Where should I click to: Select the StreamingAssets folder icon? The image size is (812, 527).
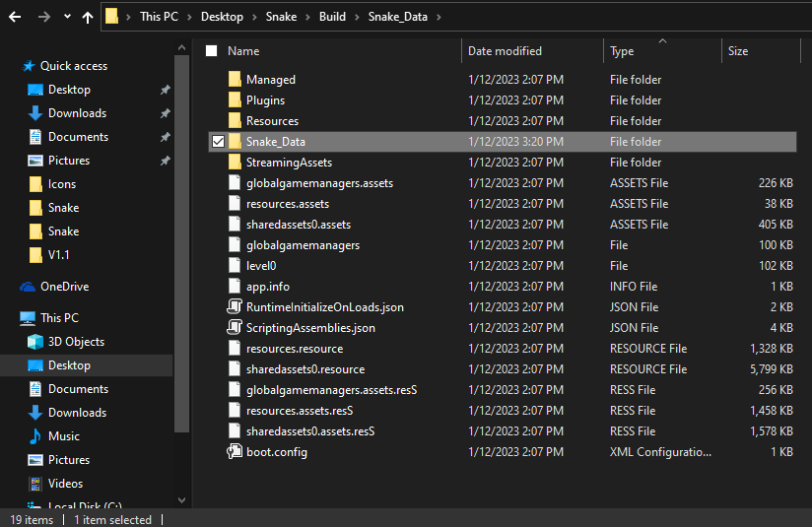(235, 162)
